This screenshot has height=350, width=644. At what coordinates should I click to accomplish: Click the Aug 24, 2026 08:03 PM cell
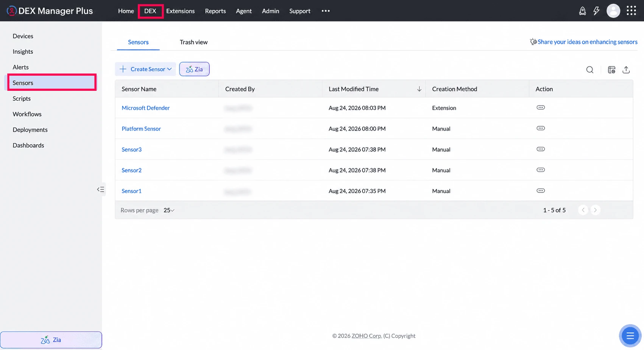[x=357, y=108]
